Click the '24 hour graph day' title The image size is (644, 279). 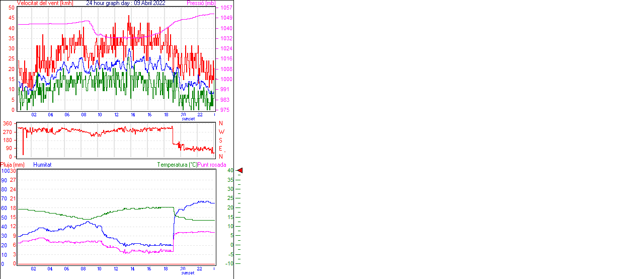click(126, 3)
